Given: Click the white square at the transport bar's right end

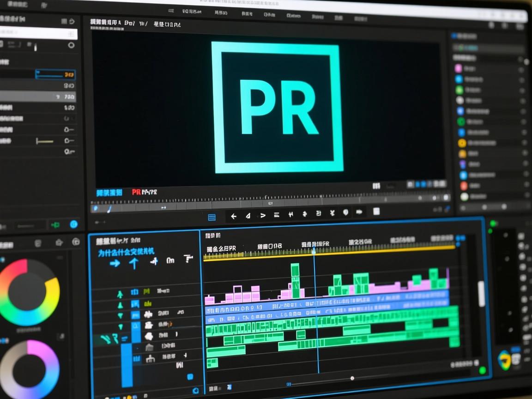Looking at the screenshot, I should [x=376, y=212].
